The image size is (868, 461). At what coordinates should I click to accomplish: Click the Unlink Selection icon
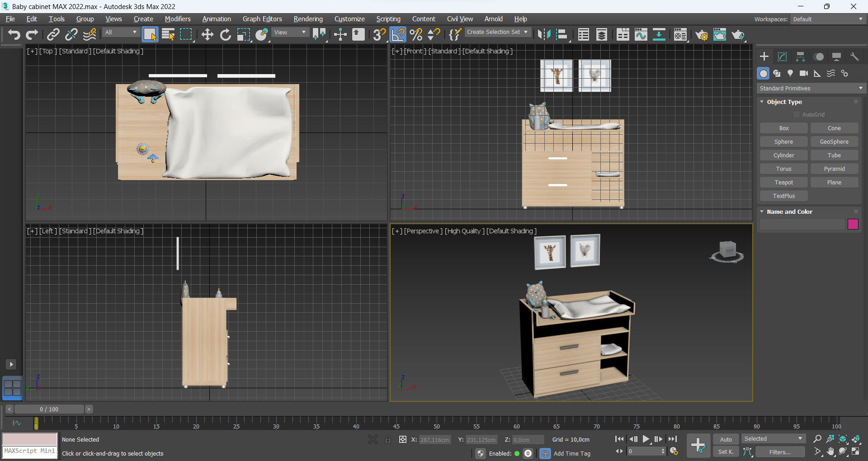71,34
